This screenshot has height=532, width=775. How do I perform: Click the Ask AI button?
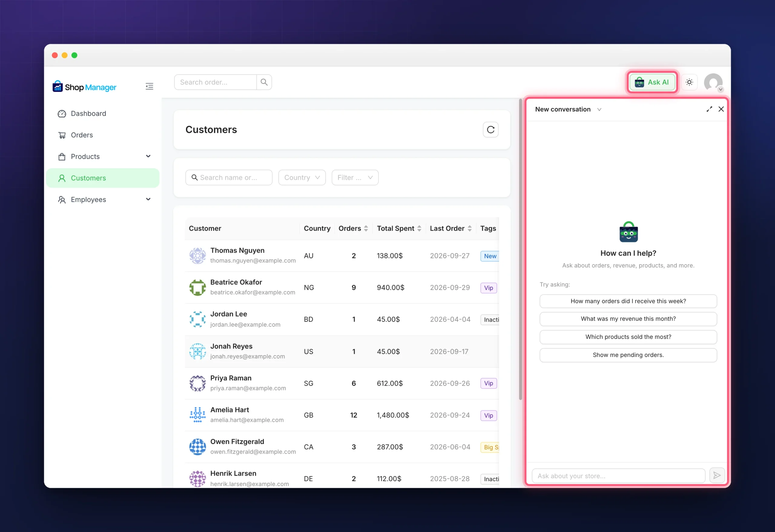652,82
